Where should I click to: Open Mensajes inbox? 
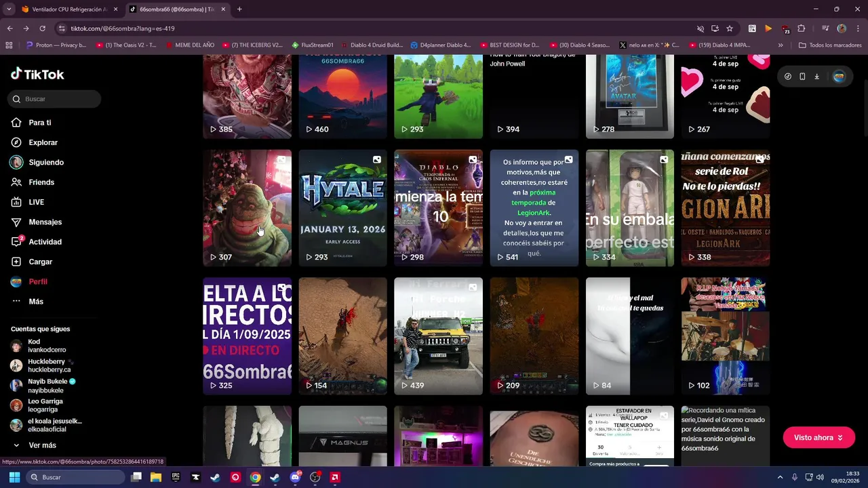click(37, 222)
